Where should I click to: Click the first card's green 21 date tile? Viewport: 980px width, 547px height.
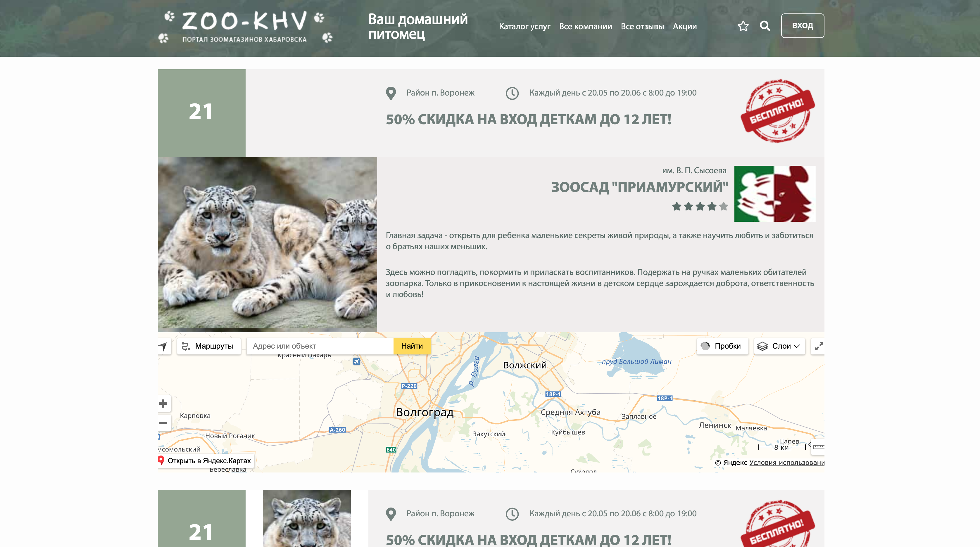(202, 113)
